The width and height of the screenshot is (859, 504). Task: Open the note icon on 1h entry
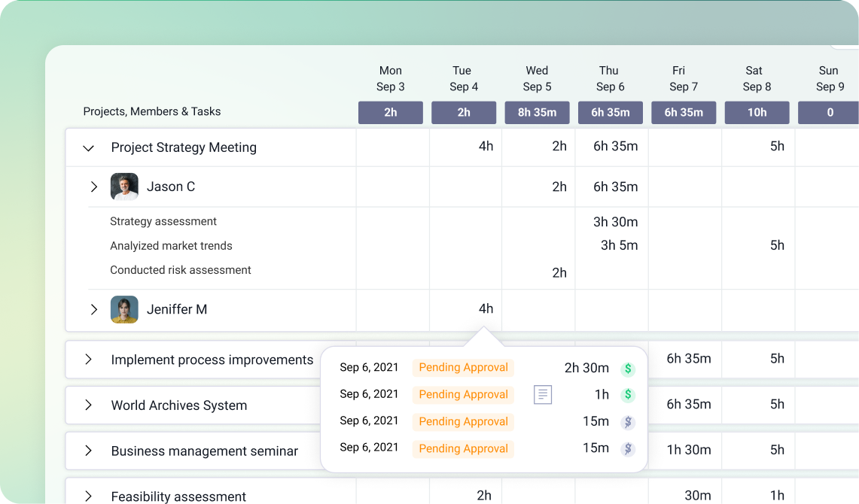click(542, 395)
